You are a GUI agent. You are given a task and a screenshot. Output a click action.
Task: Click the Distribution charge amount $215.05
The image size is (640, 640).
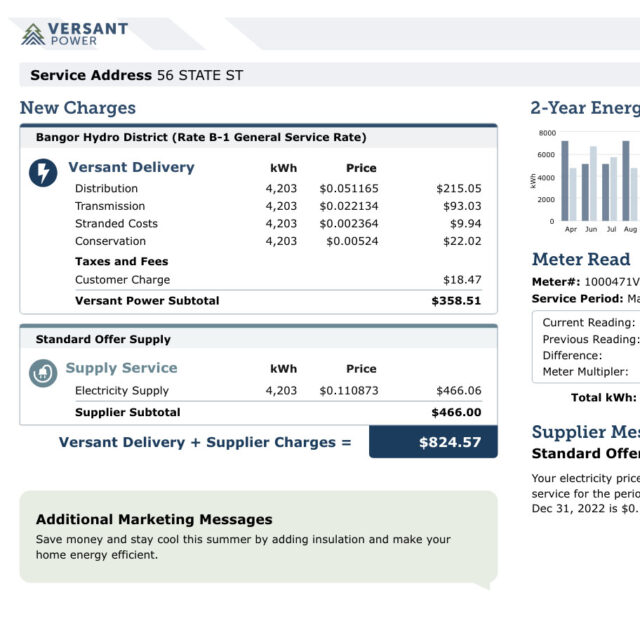coord(458,188)
